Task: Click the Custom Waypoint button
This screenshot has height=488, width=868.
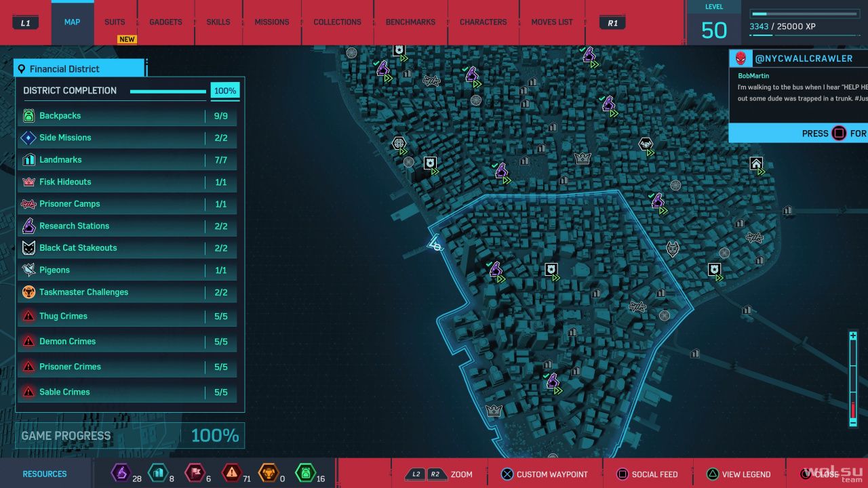Action: coord(544,474)
